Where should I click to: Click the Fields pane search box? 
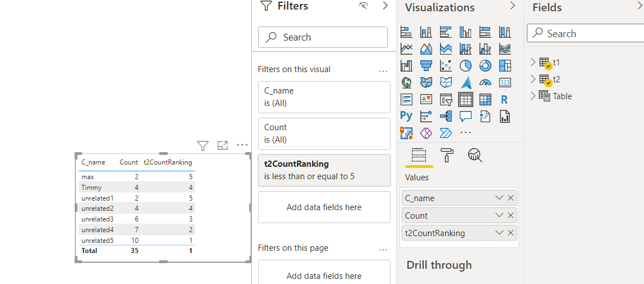(585, 34)
